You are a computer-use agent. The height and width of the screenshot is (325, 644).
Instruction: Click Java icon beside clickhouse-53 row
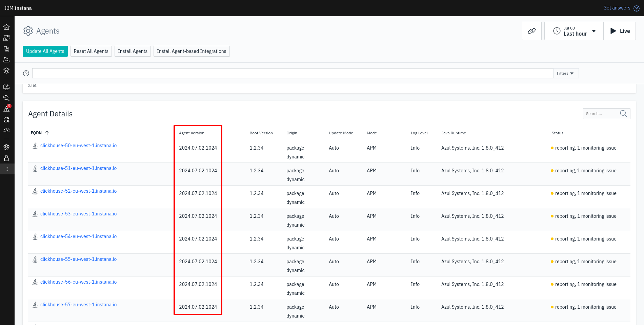[35, 214]
